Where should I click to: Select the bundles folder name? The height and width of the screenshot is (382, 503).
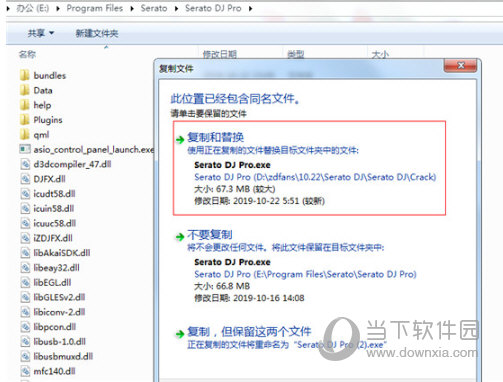50,76
